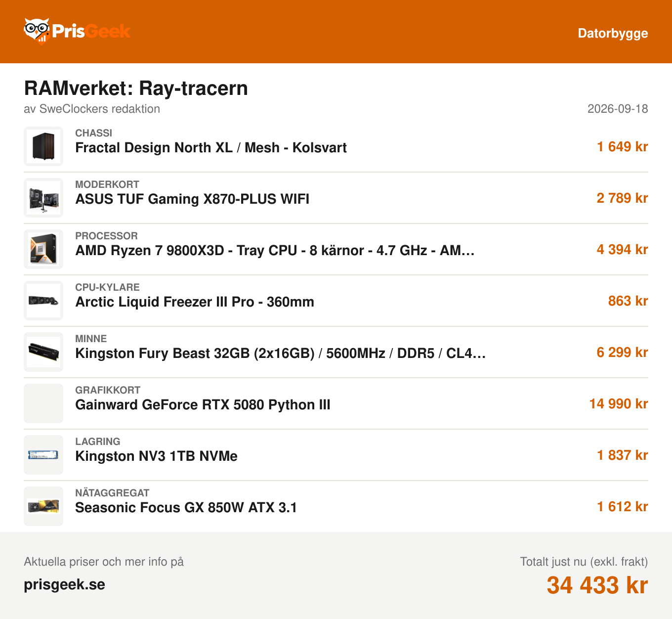Click the GRAFIKKORT category label
Viewport: 672px width, 619px height.
point(108,390)
